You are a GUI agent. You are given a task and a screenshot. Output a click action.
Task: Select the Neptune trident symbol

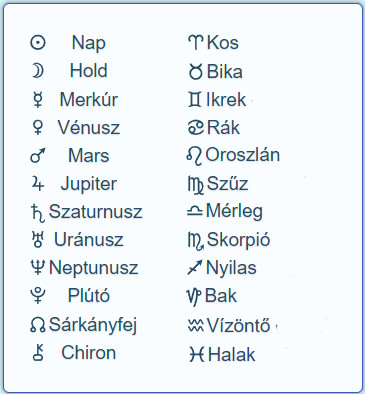click(38, 268)
